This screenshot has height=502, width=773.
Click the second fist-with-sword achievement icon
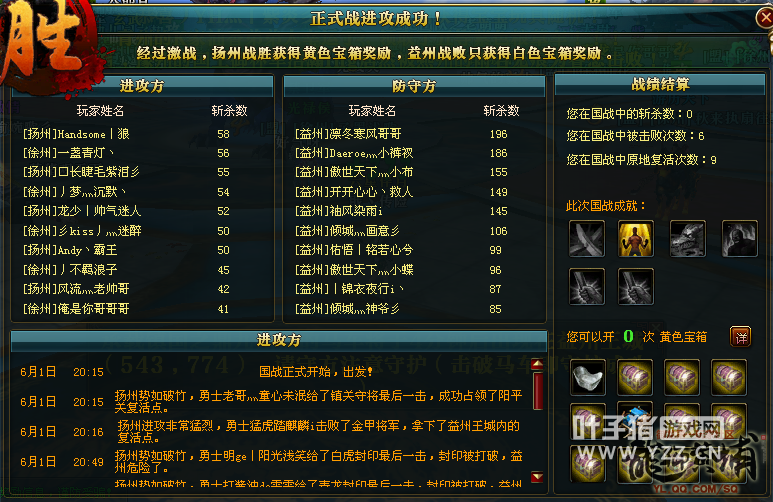click(635, 287)
